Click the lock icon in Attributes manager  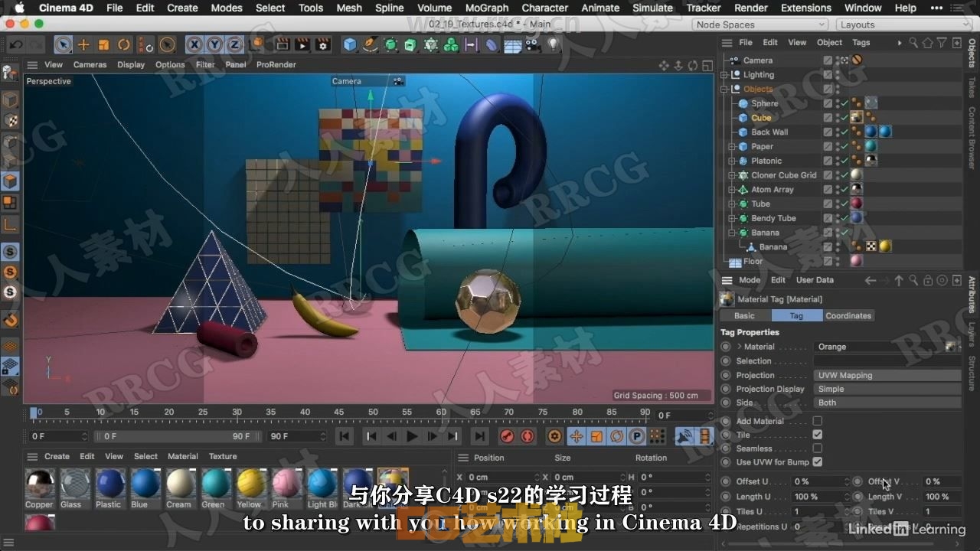pos(928,280)
